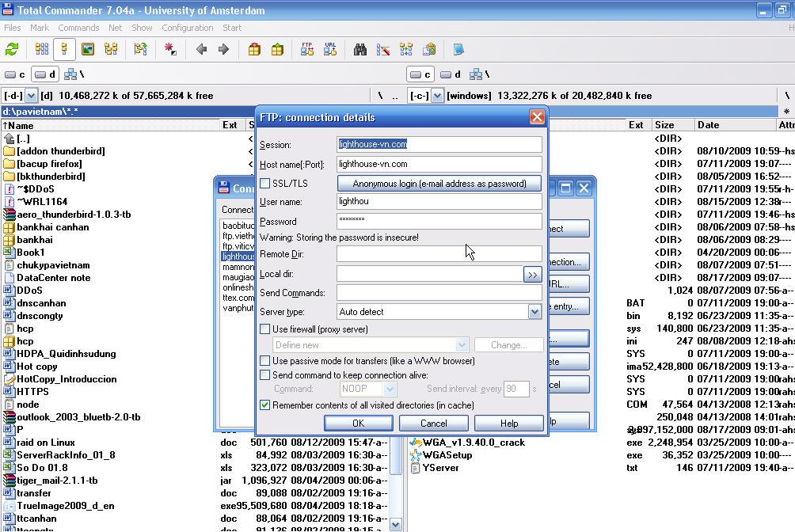Click the Host name[:Port] input field

coord(439,164)
